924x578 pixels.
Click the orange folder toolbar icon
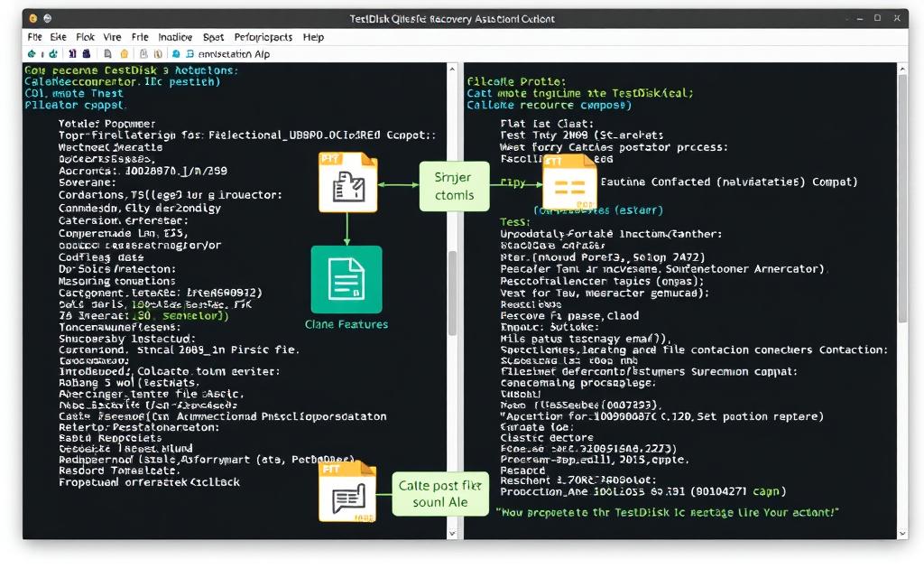point(125,53)
